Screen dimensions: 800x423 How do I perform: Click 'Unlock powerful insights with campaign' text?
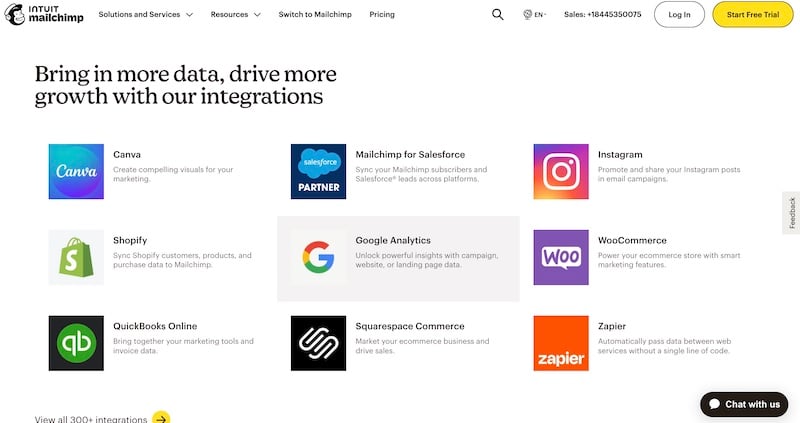427,260
